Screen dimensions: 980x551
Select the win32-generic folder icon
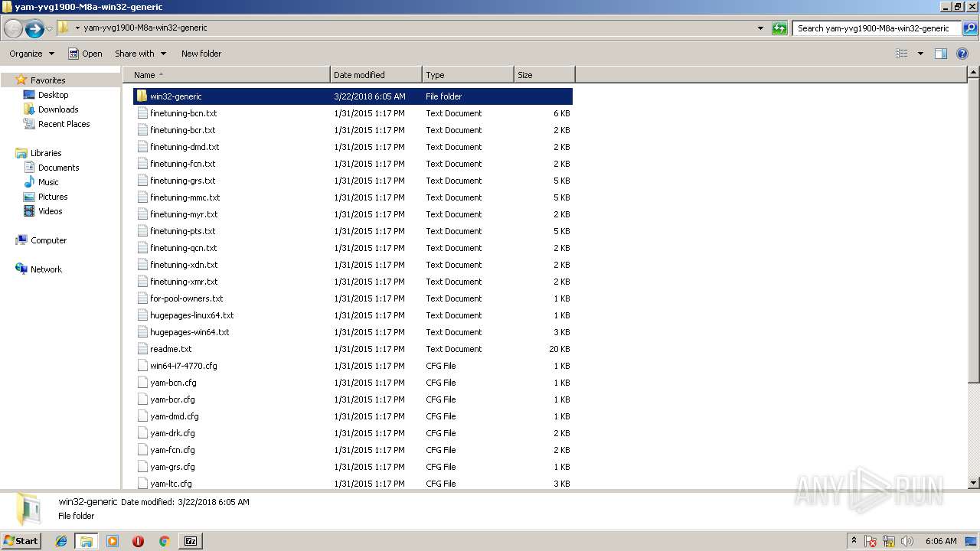tap(142, 96)
